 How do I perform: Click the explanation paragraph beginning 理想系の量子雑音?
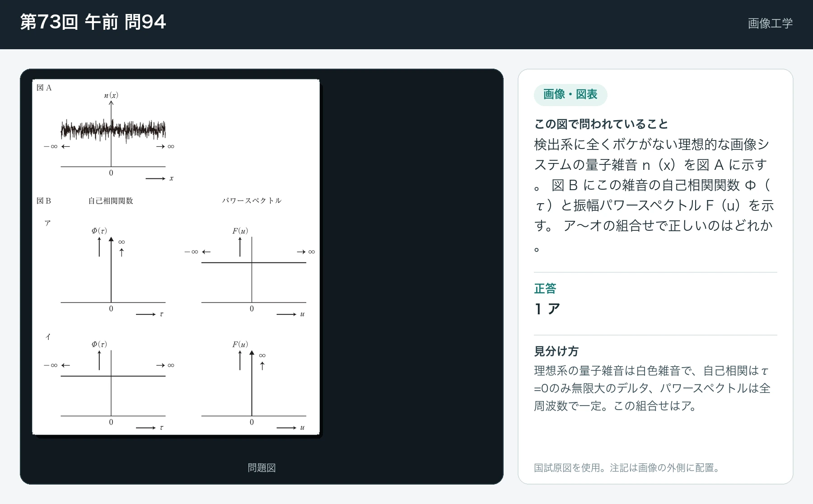(x=652, y=388)
